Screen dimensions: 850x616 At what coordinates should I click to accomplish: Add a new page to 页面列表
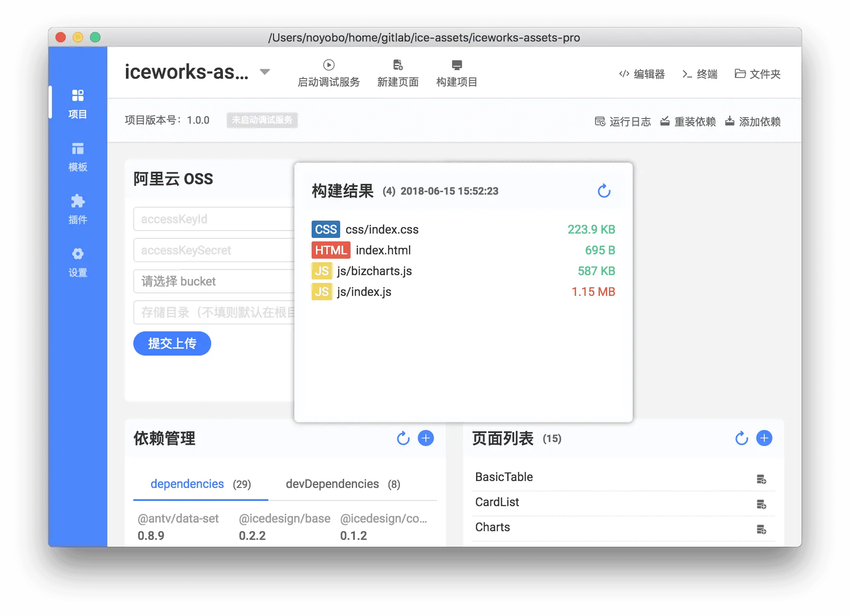[764, 438]
